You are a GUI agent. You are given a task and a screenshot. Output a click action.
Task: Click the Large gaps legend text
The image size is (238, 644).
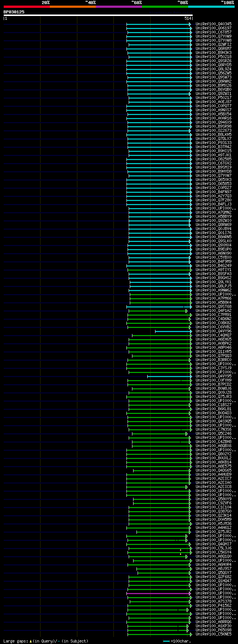[x=46, y=641]
